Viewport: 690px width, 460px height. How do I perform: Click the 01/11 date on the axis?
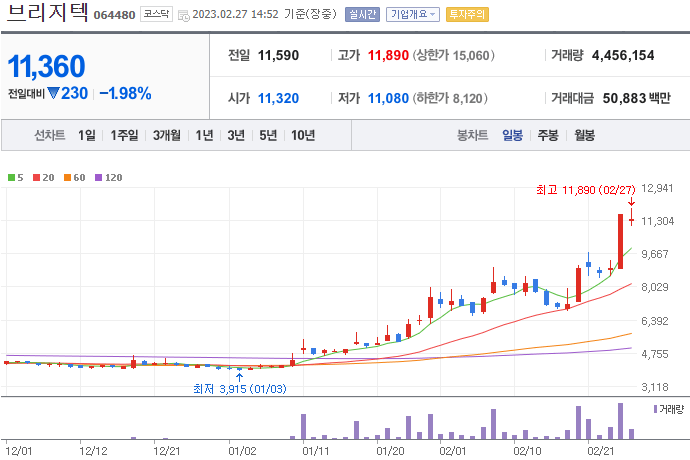(316, 451)
